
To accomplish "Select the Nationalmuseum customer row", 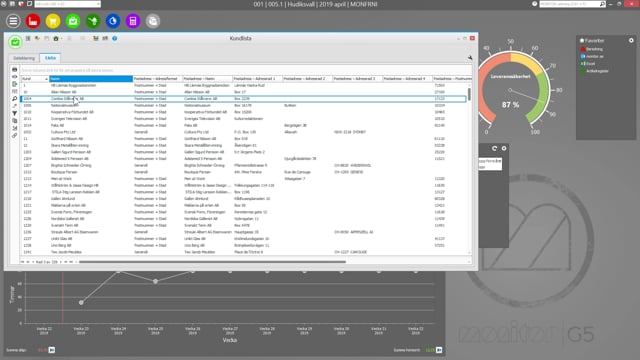I will tap(243, 105).
